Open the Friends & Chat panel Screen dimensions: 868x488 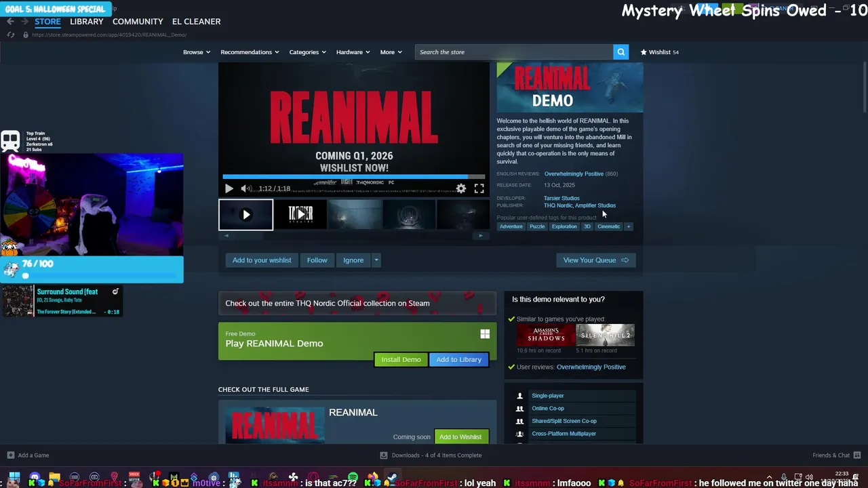(x=836, y=455)
